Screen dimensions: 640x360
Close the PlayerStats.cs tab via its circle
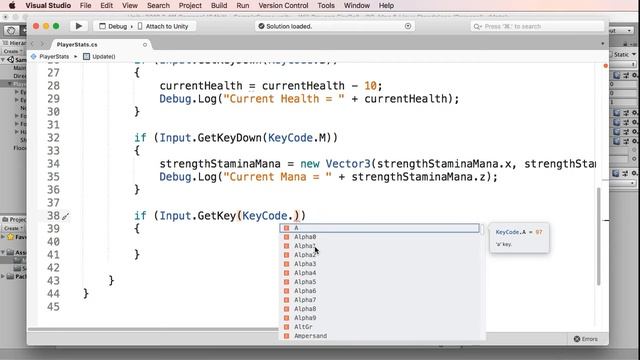click(145, 44)
